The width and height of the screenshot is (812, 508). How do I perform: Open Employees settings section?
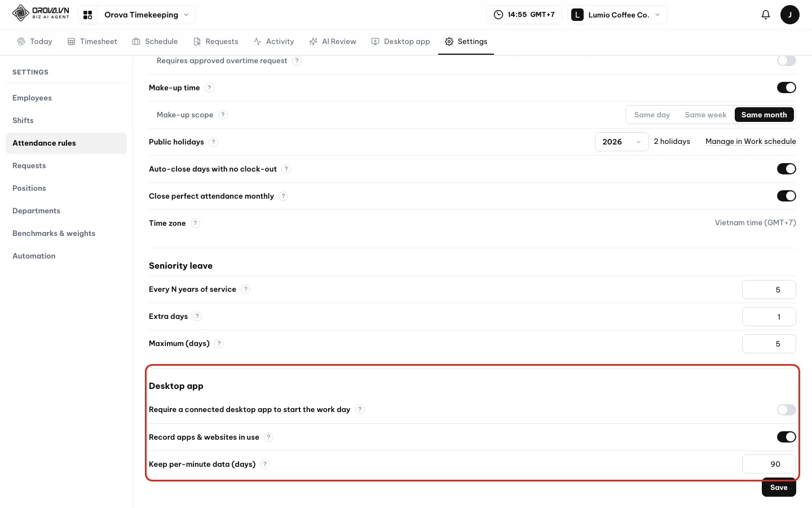(66, 98)
